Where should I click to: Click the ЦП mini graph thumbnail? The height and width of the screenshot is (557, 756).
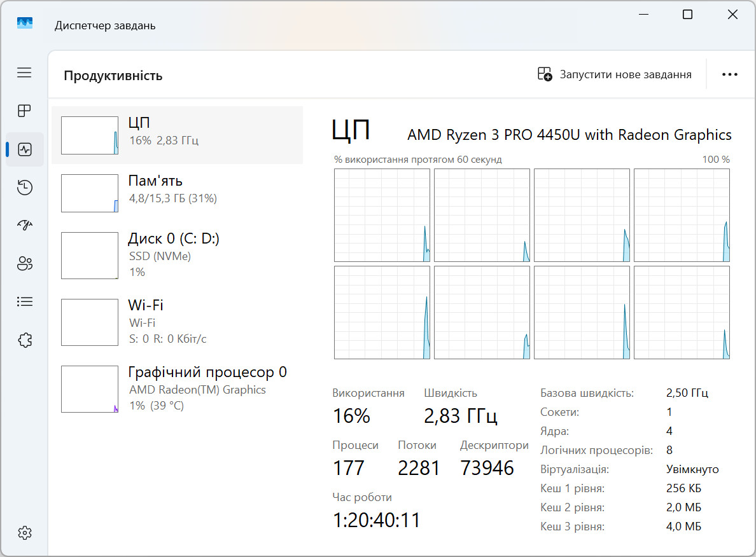click(x=90, y=135)
